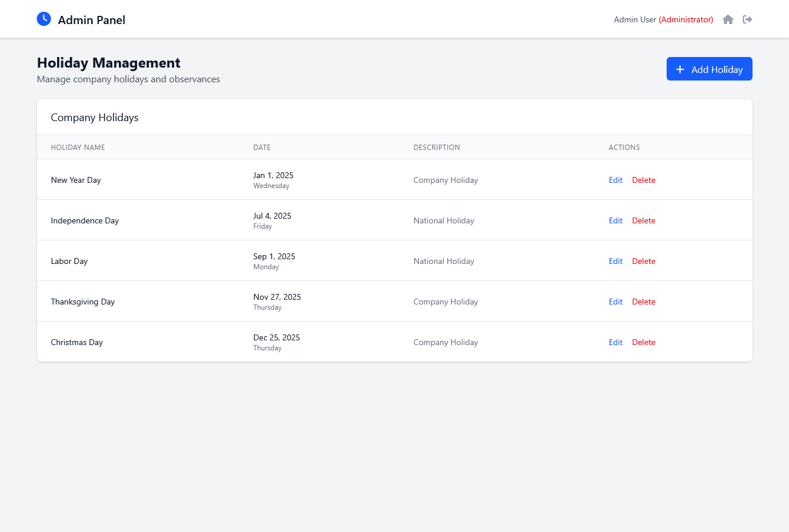Delete the Independence Day holiday

pos(644,220)
